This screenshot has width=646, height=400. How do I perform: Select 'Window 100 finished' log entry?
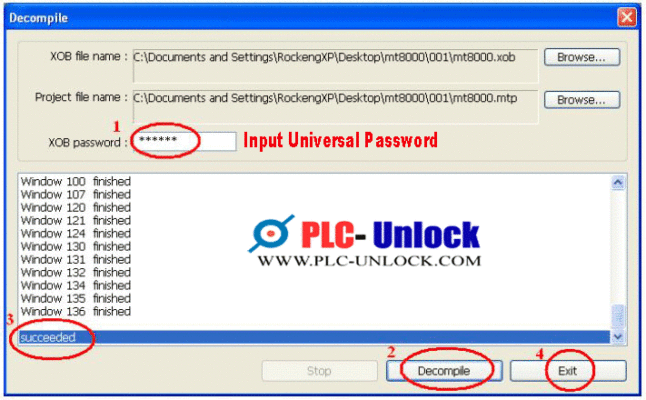(76, 181)
